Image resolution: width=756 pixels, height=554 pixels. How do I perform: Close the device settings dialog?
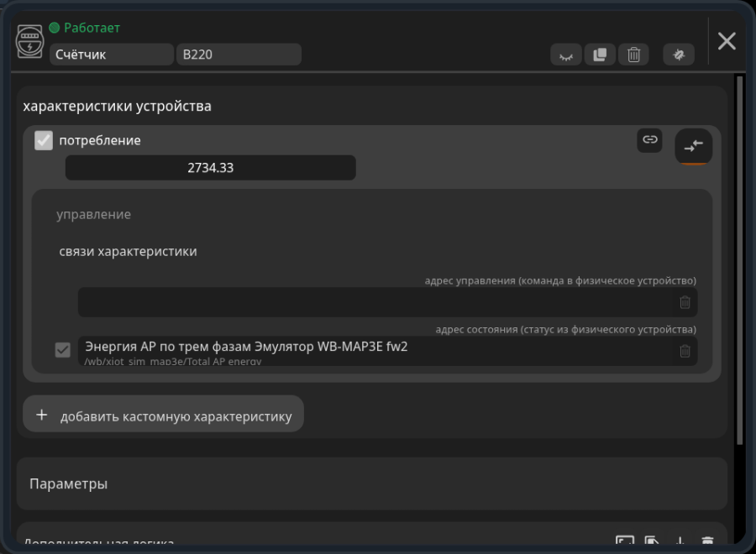tap(727, 41)
